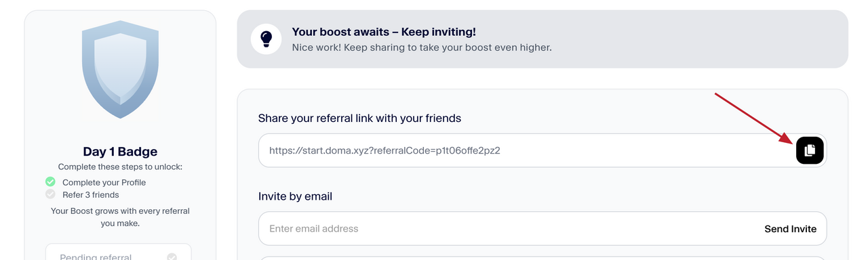The image size is (868, 260).
Task: Click the Day 1 Badge heading
Action: pos(120,152)
